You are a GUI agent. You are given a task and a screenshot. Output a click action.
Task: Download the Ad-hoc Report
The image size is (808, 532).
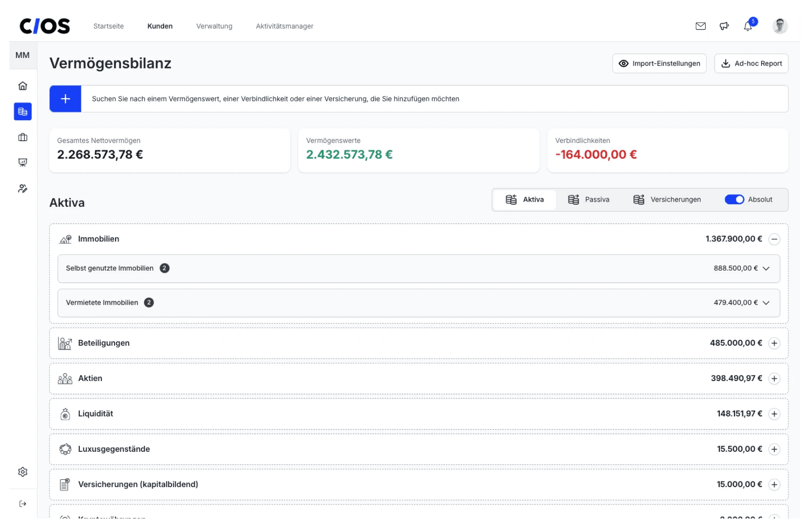click(x=752, y=63)
